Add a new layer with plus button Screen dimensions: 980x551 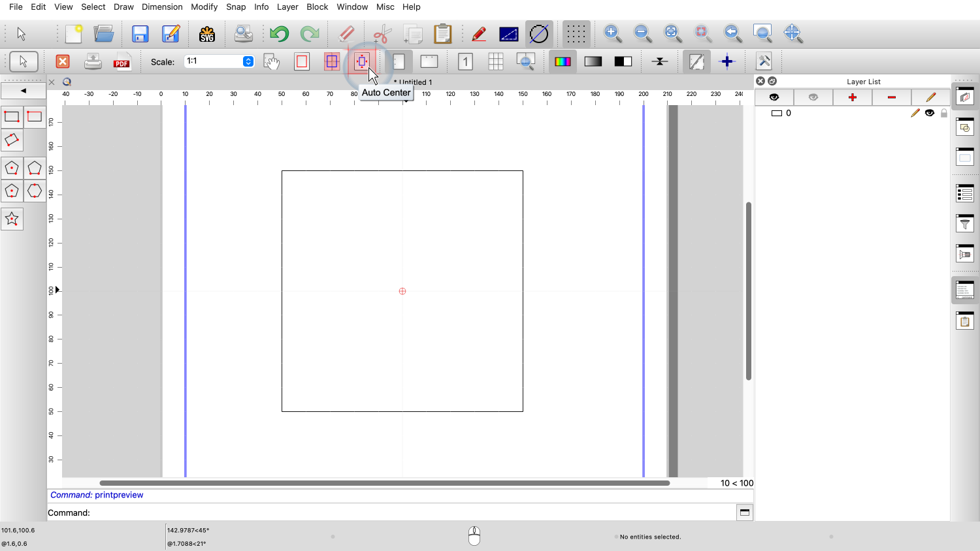tap(852, 97)
